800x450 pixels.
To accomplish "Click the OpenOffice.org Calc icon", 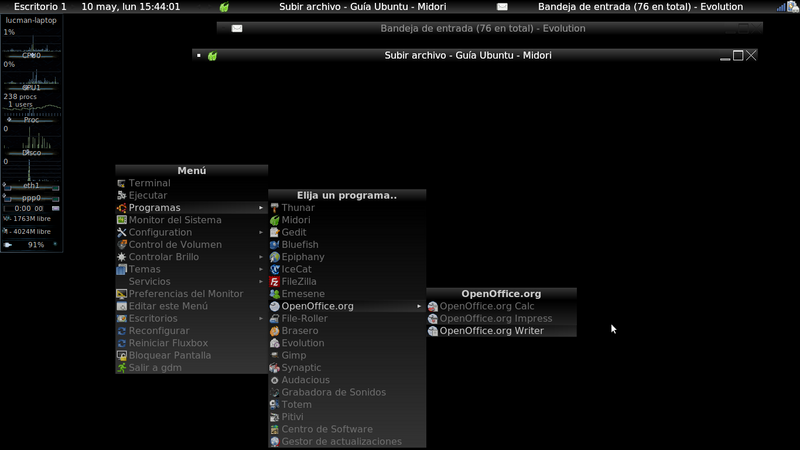I will click(433, 307).
